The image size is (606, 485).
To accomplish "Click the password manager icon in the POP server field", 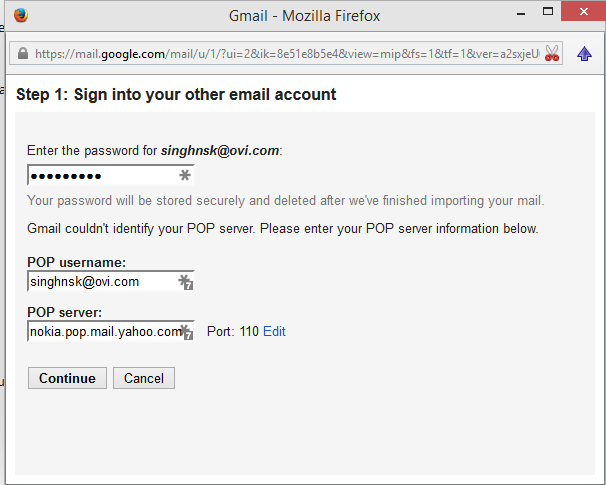I will pos(186,332).
